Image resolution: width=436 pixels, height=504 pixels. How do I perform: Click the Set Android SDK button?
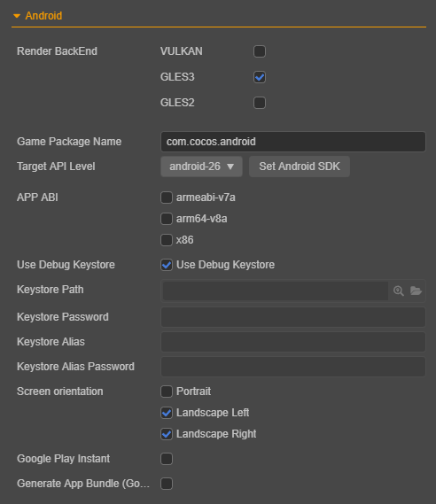pos(300,167)
